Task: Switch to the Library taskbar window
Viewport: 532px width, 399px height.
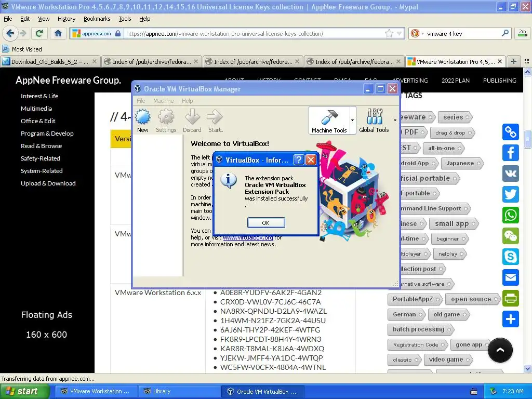Action: point(180,391)
